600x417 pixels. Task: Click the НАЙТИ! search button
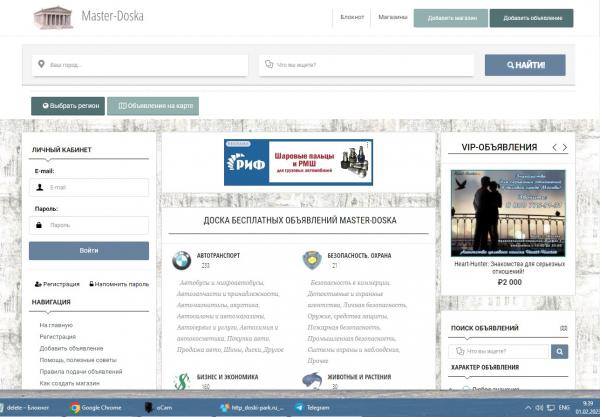coord(525,65)
